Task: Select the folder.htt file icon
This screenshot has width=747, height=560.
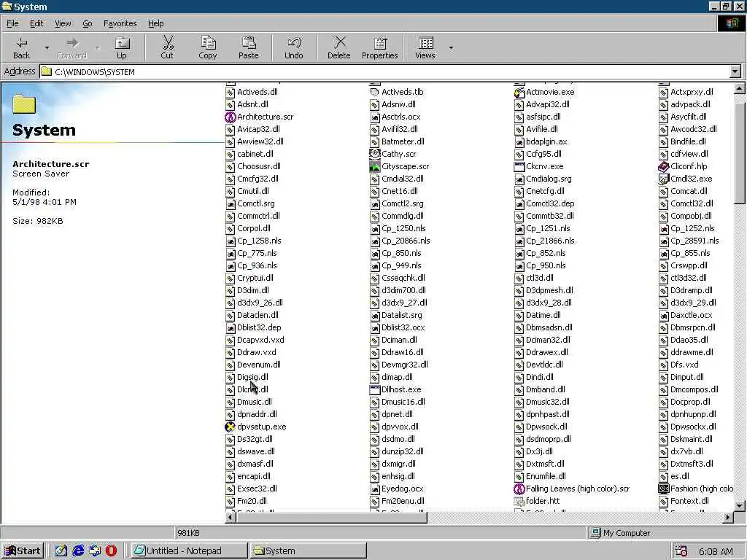Action: pyautogui.click(x=519, y=501)
